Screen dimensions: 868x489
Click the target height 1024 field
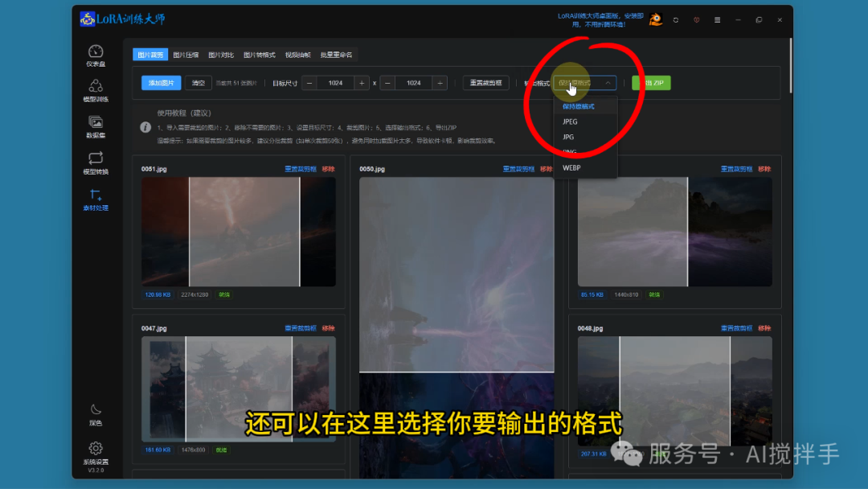click(414, 83)
